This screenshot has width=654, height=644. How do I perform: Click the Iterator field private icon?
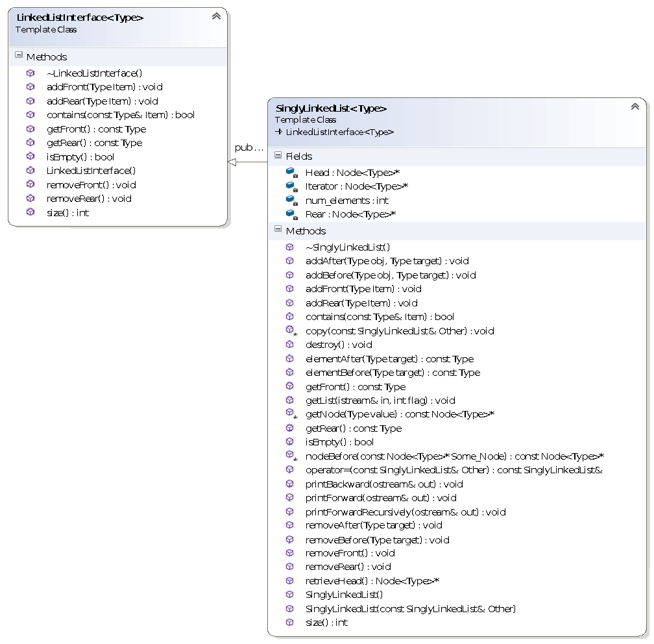pyautogui.click(x=291, y=186)
